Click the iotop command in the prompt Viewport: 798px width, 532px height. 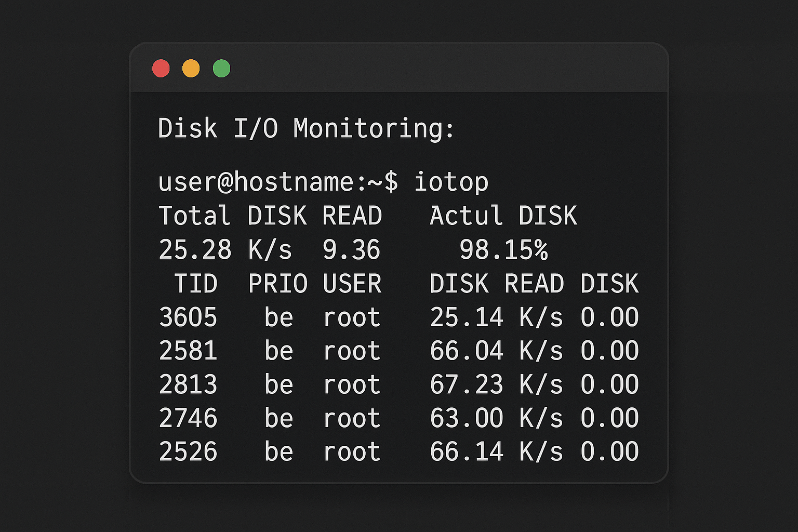(451, 182)
